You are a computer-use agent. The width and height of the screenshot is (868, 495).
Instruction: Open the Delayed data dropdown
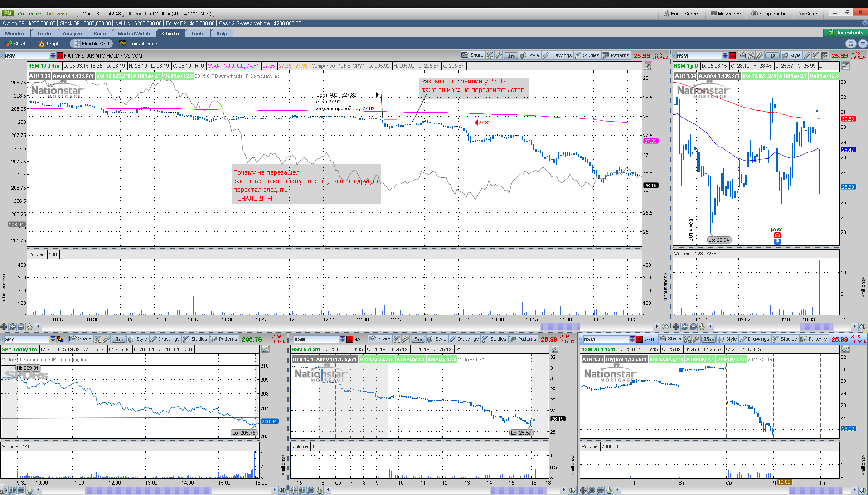click(x=63, y=14)
